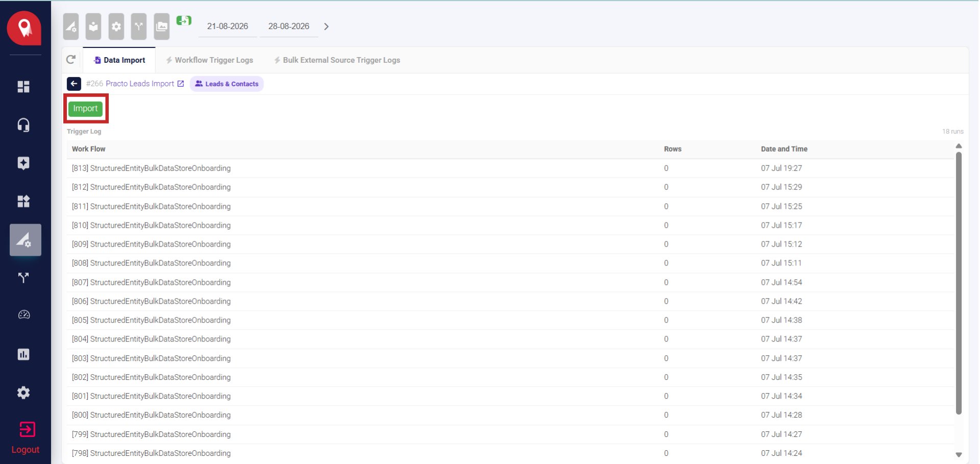Click the grey reader book toolbar icon

pos(93,27)
